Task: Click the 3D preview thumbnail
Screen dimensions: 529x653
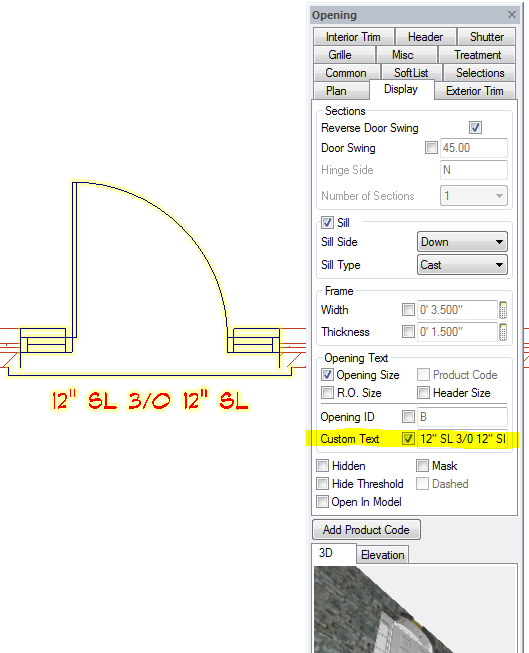Action: [x=414, y=609]
